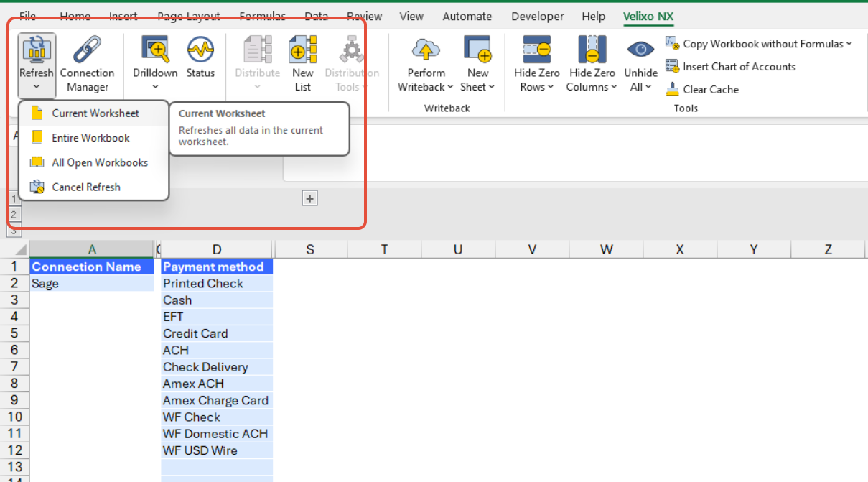Click Insert Chart of Accounts
This screenshot has height=482, width=868.
(x=731, y=67)
